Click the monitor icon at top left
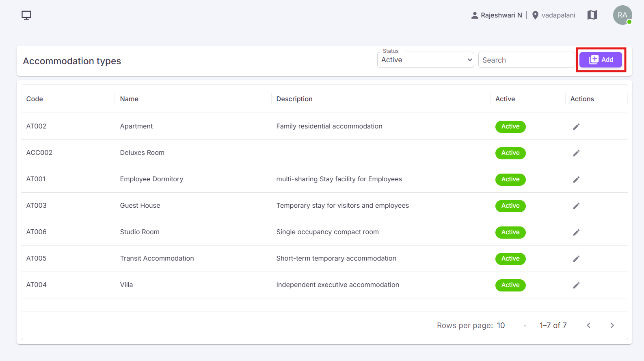 [x=26, y=15]
